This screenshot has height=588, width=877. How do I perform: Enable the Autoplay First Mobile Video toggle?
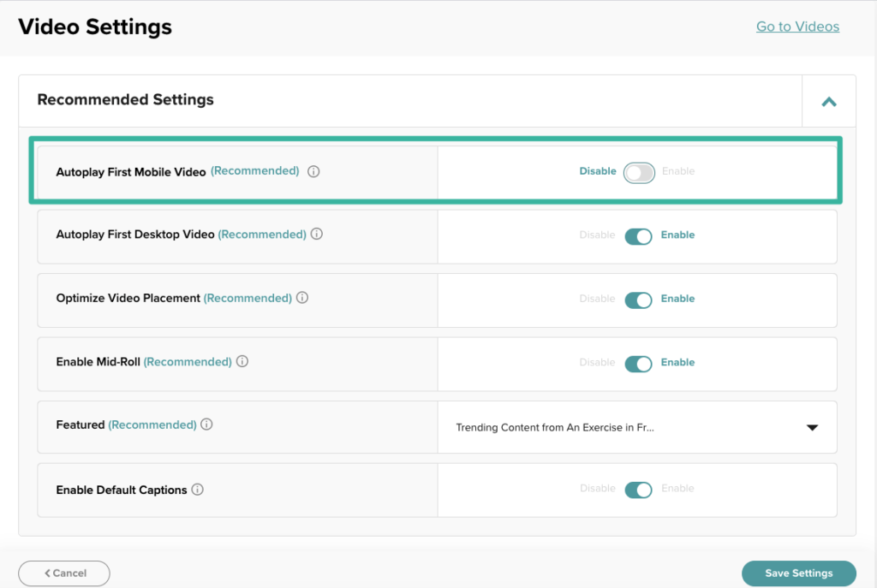pos(639,173)
